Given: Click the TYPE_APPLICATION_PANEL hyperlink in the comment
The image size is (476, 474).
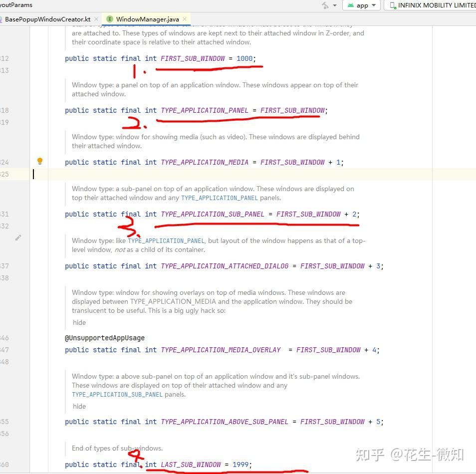Looking at the screenshot, I should coord(220,198).
